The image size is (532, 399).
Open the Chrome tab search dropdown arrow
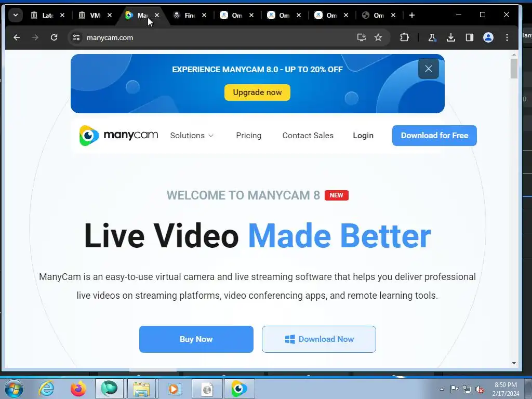15,15
